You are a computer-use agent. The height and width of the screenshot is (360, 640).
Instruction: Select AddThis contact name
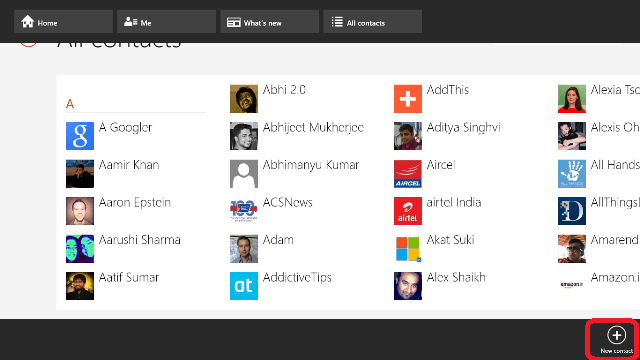point(448,90)
